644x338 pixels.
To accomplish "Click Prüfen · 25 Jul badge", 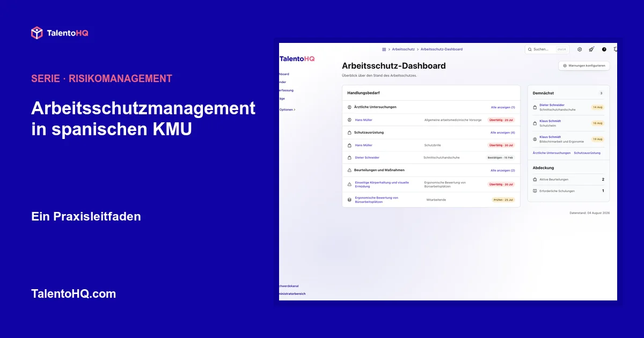I will [503, 200].
